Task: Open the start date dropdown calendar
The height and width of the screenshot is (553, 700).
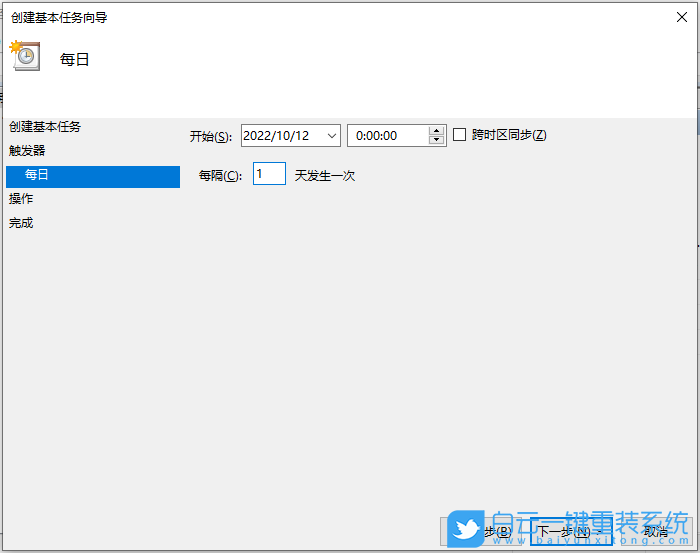Action: [332, 136]
